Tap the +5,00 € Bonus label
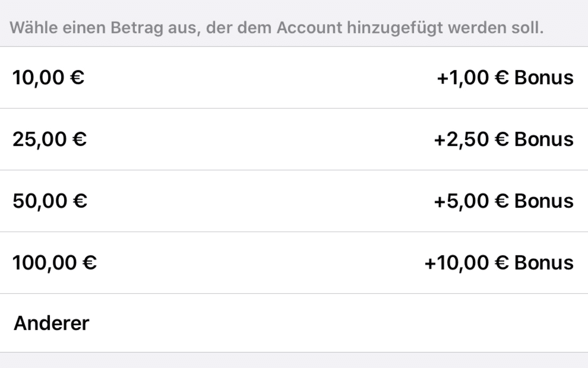 click(503, 201)
